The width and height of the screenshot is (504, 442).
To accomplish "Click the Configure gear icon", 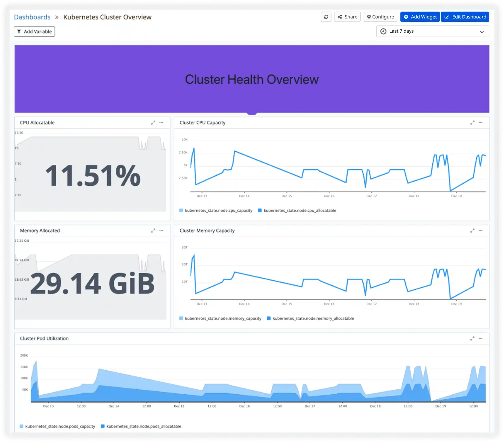I will (369, 17).
